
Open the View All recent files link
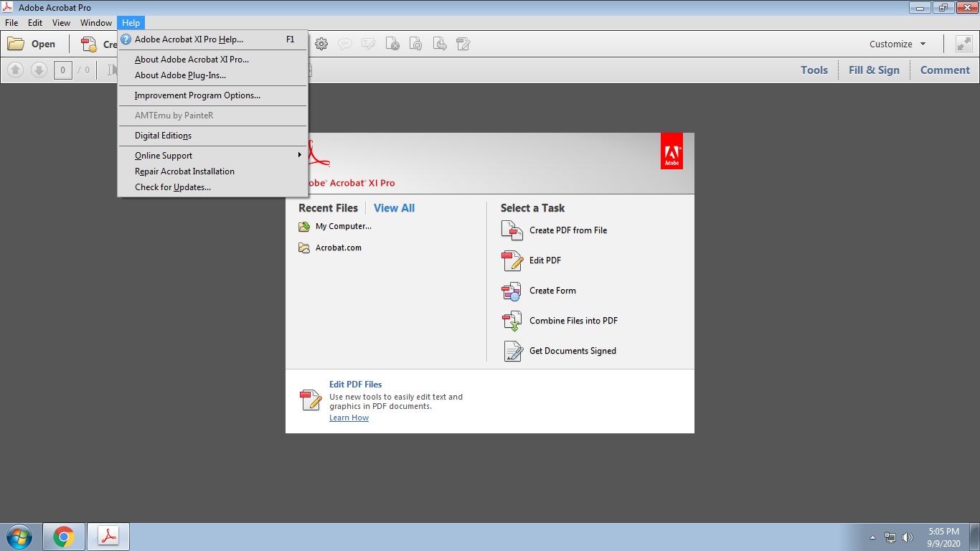(x=394, y=207)
